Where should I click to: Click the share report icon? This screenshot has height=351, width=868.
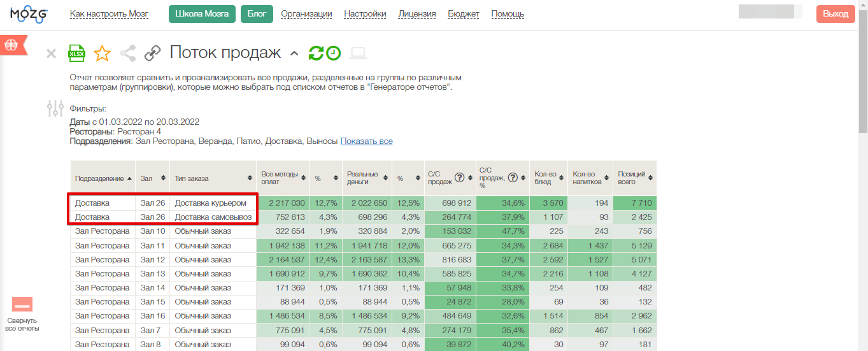[128, 54]
